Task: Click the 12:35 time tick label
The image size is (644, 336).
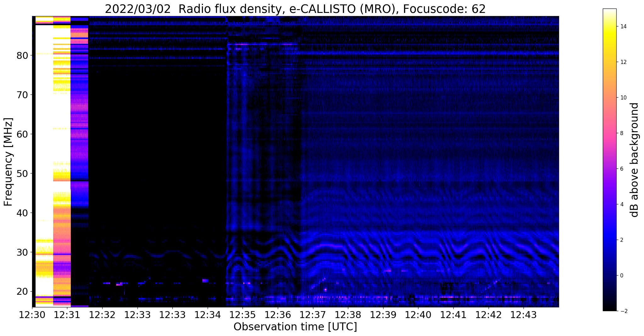Action: click(243, 315)
